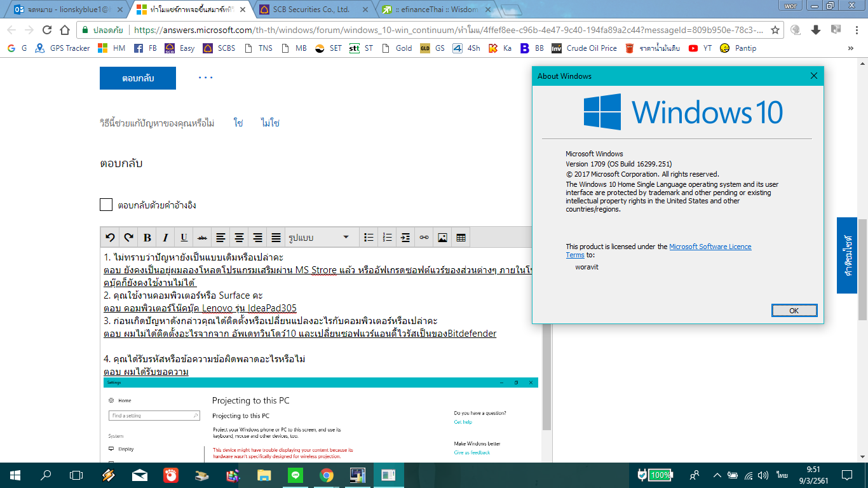Toggle bold formatting in the editor
The height and width of the screenshot is (488, 868).
tap(147, 238)
